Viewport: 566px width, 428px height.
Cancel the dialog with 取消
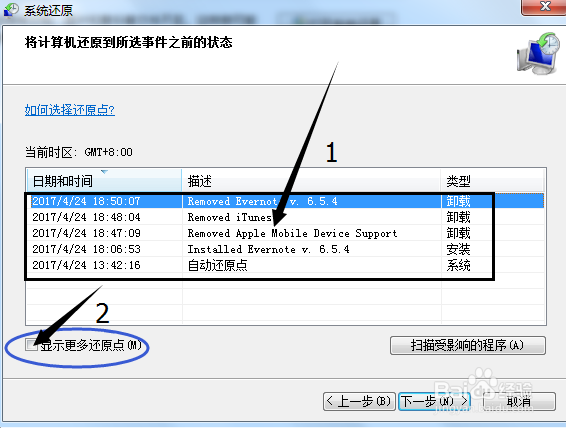(519, 401)
